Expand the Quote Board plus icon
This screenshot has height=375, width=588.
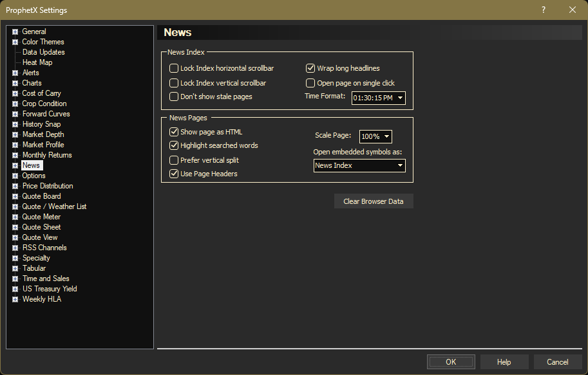pos(15,196)
